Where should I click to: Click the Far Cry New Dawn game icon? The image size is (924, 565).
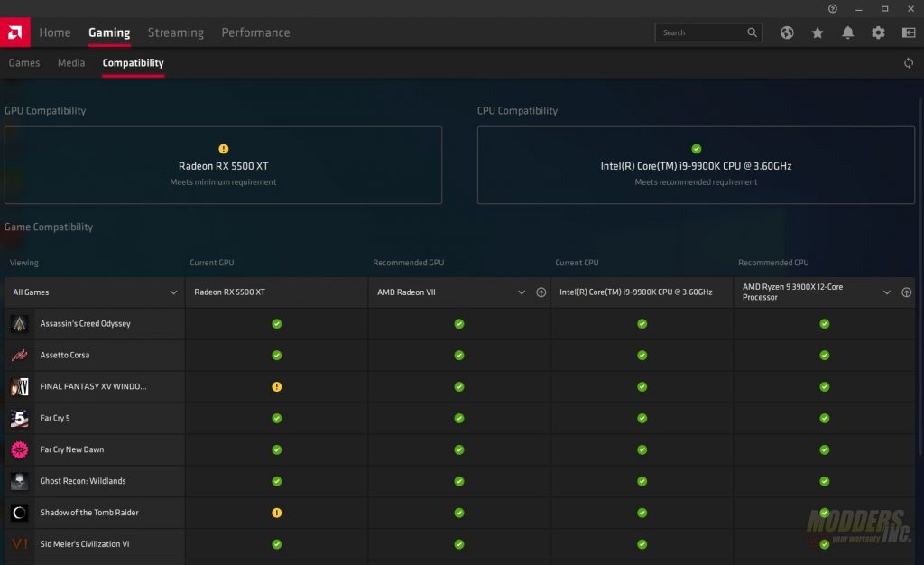click(20, 449)
